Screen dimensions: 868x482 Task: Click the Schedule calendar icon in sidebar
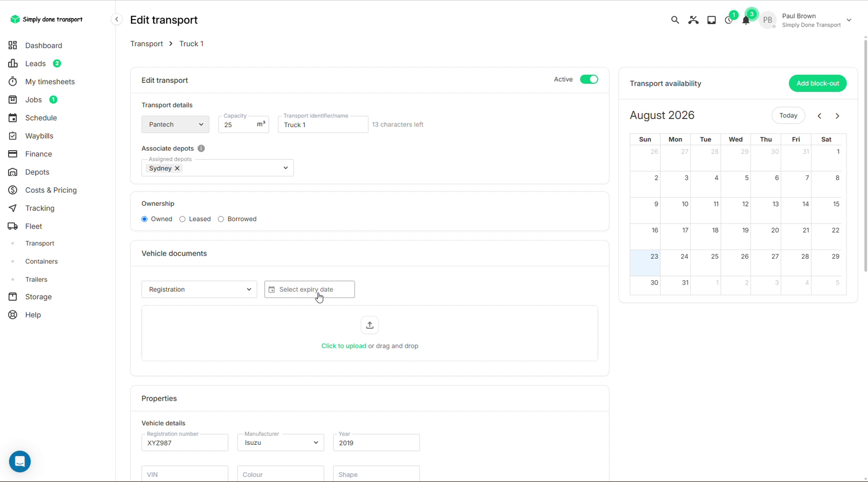[x=13, y=117]
